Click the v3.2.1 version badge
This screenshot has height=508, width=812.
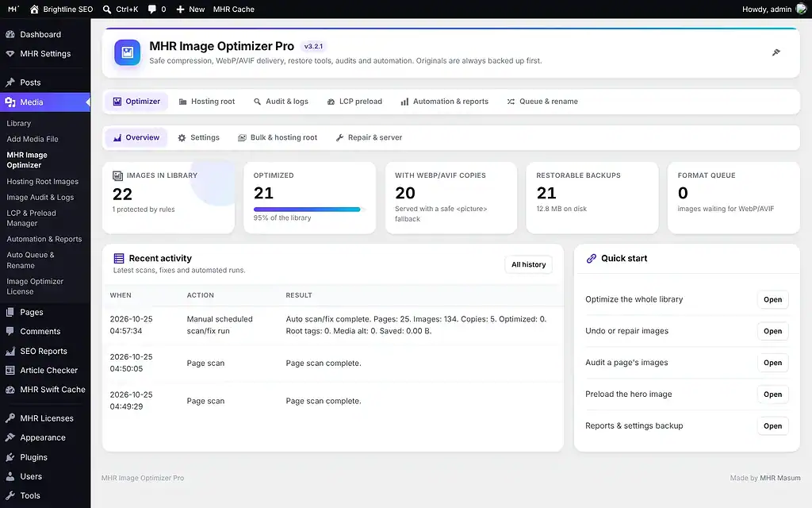313,46
